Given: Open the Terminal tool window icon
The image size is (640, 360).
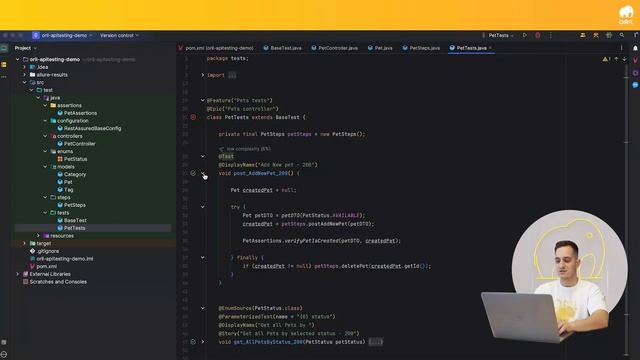Looking at the screenshot, I should point(4,342).
